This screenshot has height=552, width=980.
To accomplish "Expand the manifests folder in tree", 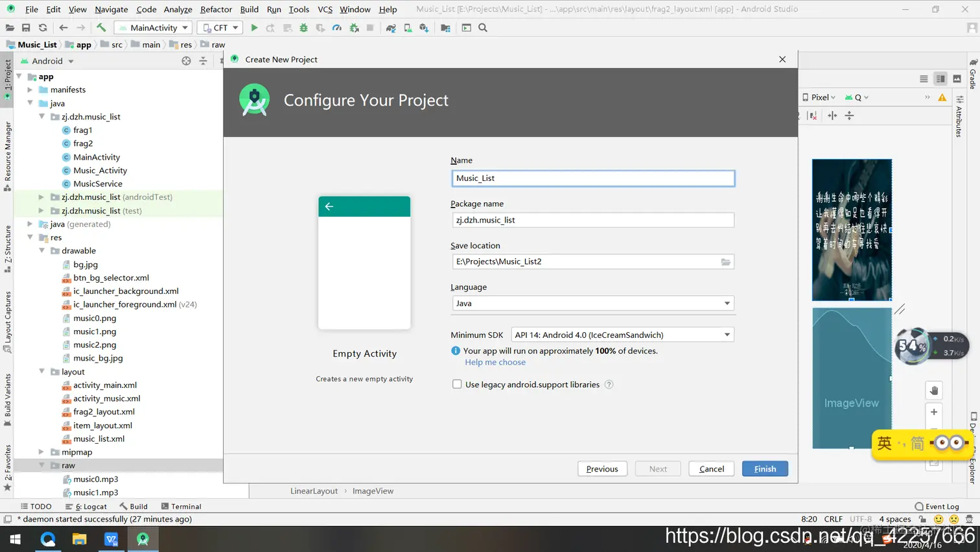I will (x=30, y=90).
